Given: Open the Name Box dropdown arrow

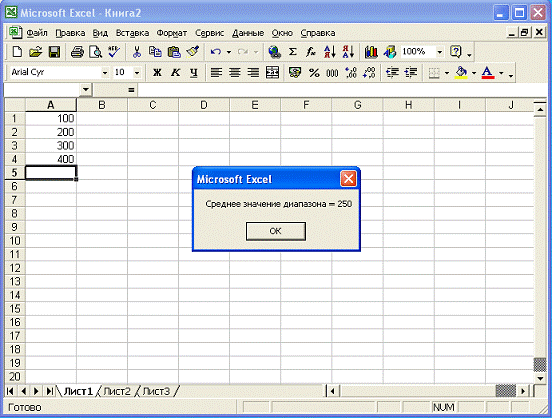Looking at the screenshot, I should [86, 90].
